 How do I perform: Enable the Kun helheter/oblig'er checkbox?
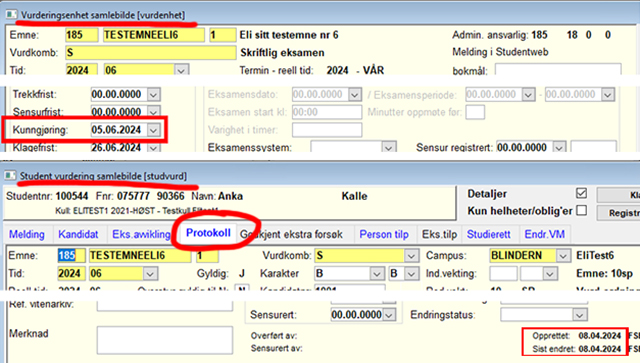tap(581, 210)
